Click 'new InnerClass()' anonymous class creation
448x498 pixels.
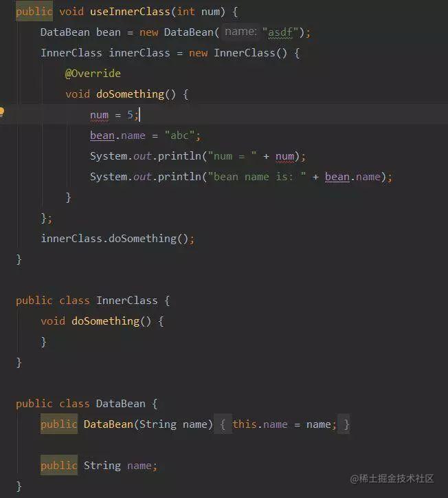[238, 53]
